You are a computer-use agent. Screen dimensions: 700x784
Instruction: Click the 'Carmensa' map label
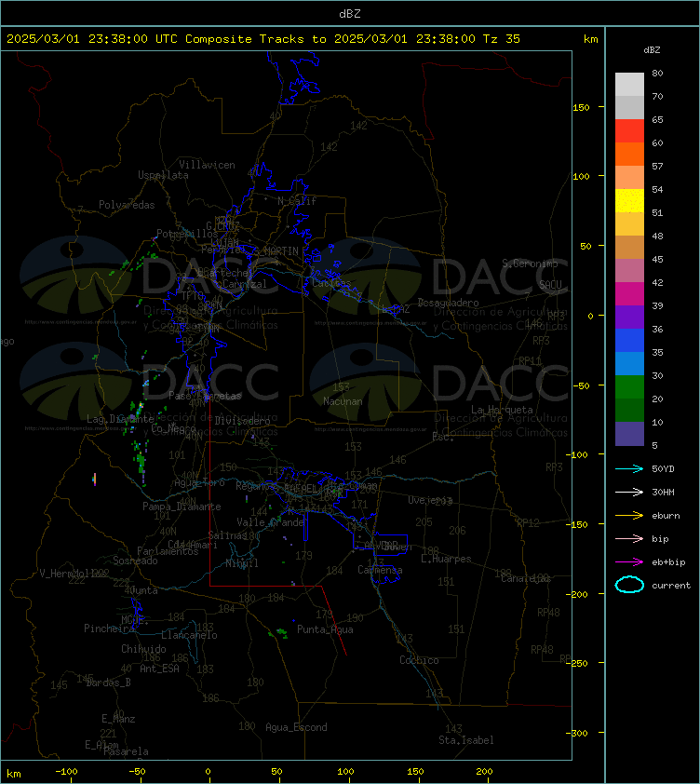tap(380, 570)
